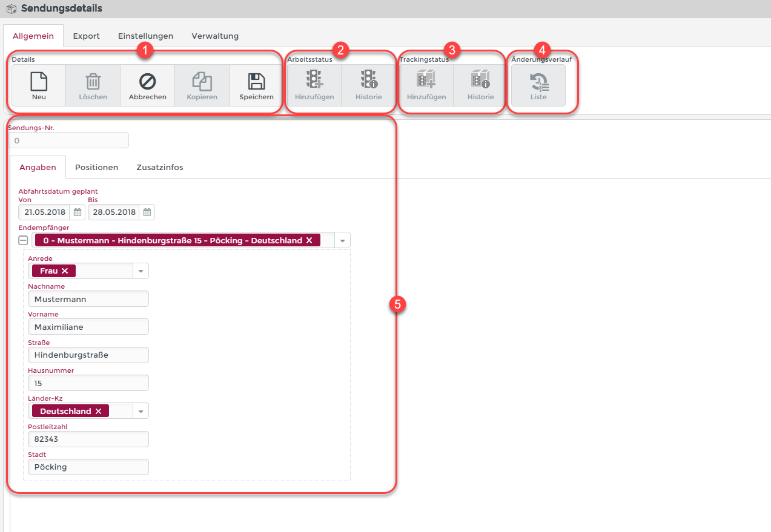Click the Hausnummer field 15
The width and height of the screenshot is (771, 532).
click(88, 383)
